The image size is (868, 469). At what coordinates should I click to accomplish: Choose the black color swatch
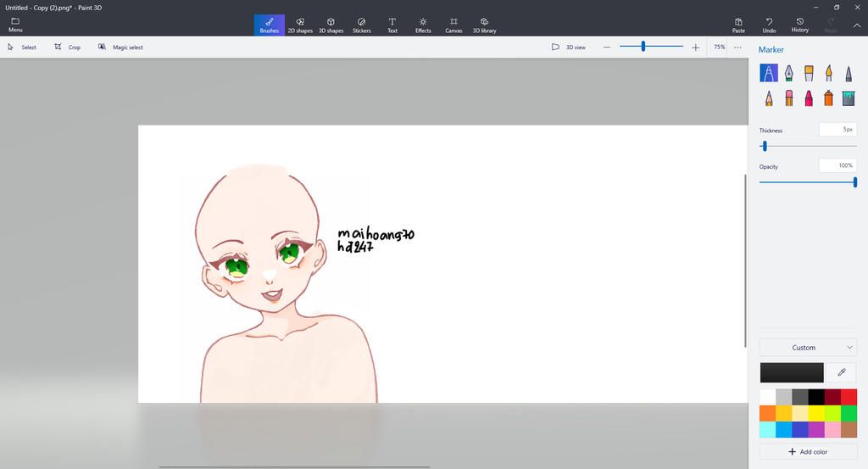tap(816, 397)
